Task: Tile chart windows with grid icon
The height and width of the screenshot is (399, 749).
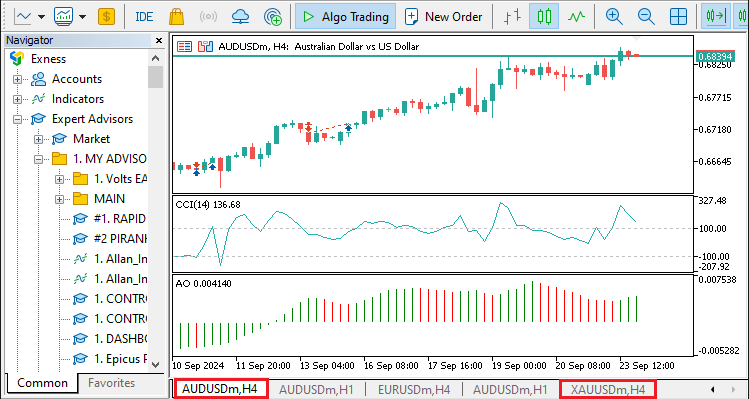Action: [678, 17]
